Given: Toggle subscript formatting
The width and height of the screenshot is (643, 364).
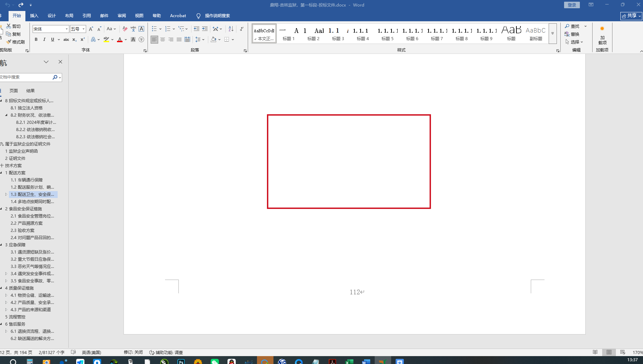Looking at the screenshot, I should pos(74,39).
